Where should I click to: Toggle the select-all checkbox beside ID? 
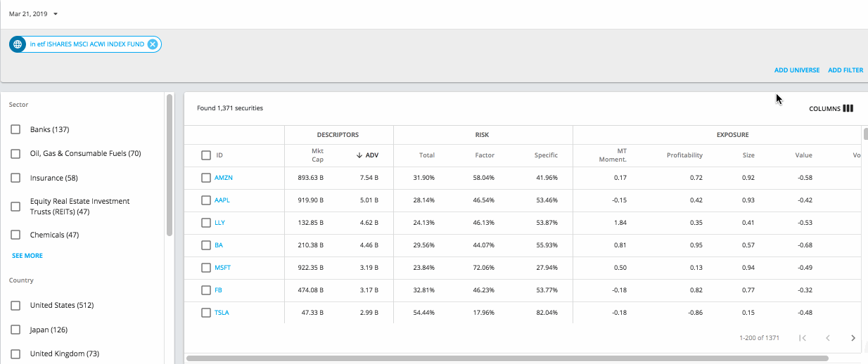(x=206, y=155)
